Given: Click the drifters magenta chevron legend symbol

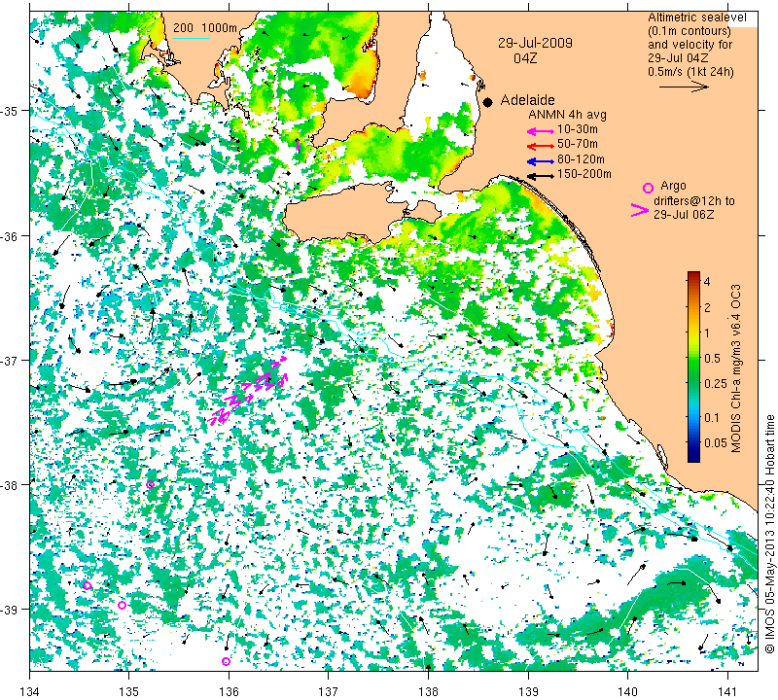Looking at the screenshot, I should [x=640, y=210].
